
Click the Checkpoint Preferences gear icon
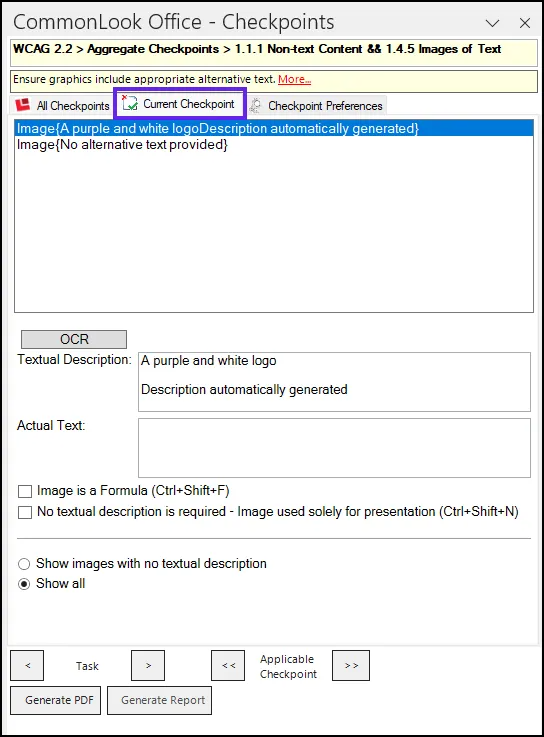[x=255, y=105]
